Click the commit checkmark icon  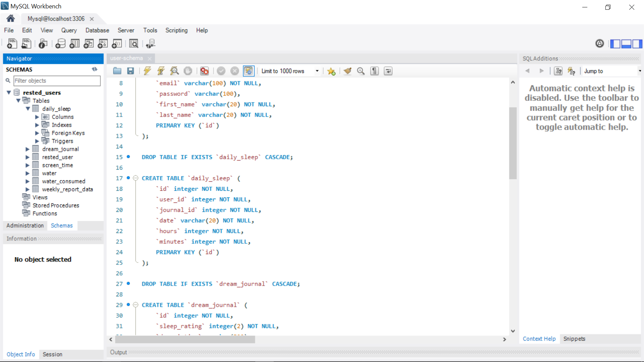[221, 71]
